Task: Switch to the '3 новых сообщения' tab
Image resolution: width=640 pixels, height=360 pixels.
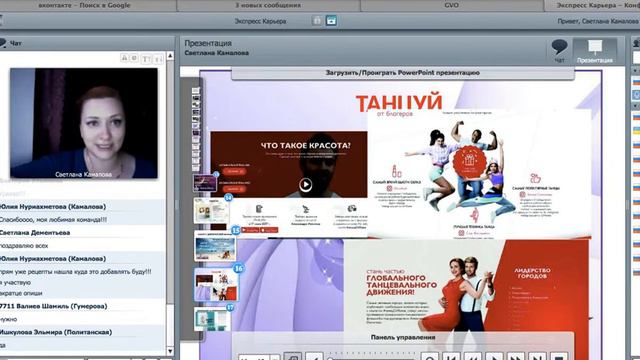Action: (268, 5)
